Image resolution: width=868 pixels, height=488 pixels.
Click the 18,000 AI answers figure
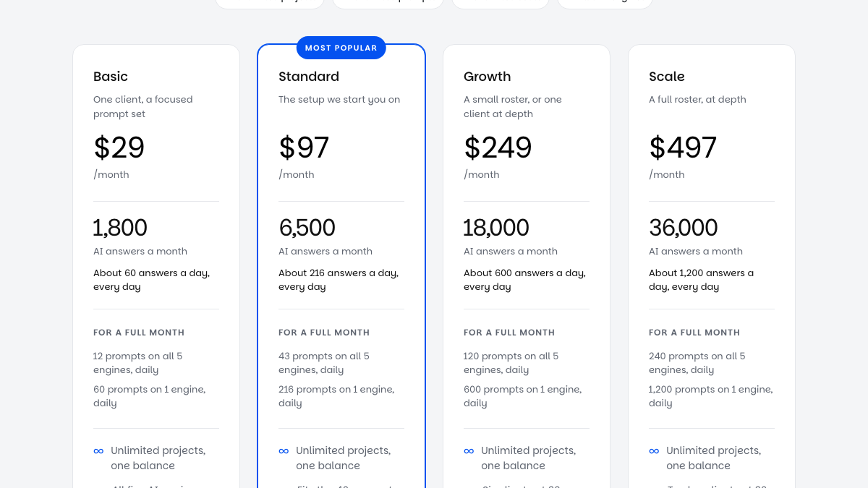496,228
